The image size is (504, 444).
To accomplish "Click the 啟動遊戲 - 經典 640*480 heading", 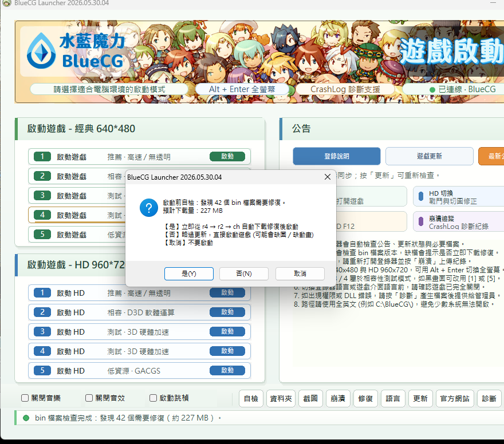I will [x=81, y=128].
